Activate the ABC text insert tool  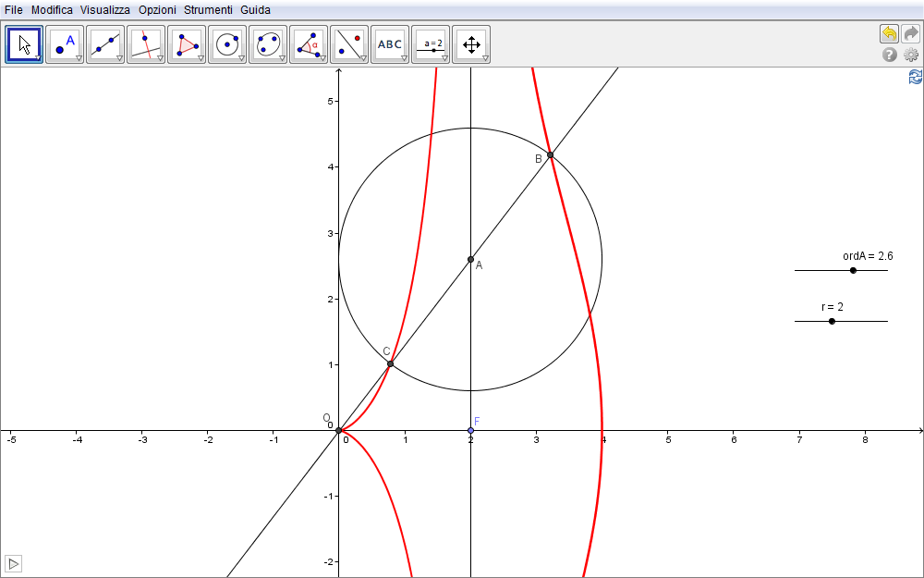click(x=390, y=43)
